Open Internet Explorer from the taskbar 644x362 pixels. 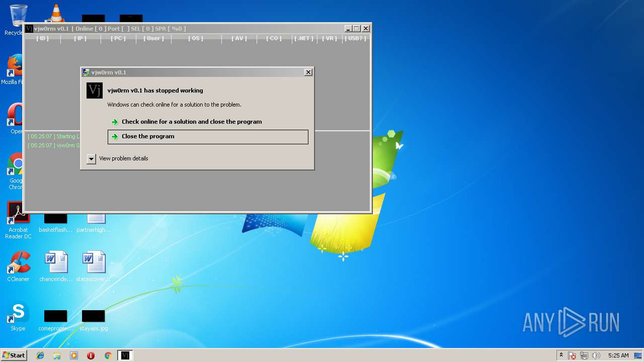click(x=40, y=355)
